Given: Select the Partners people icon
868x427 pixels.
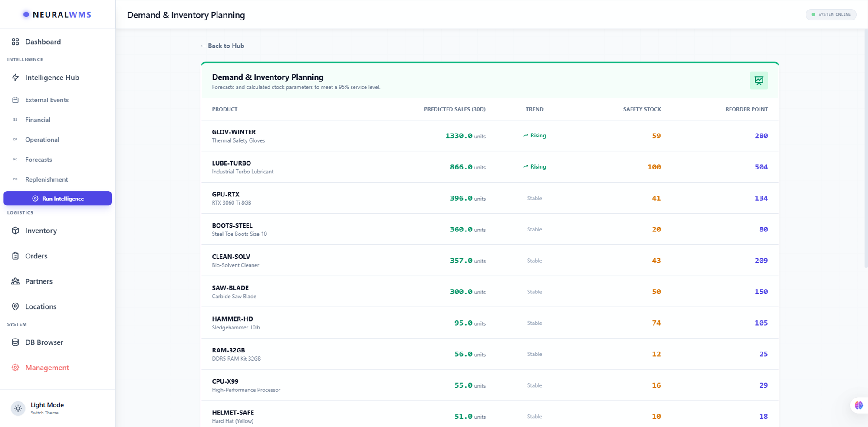Looking at the screenshot, I should coord(16,281).
